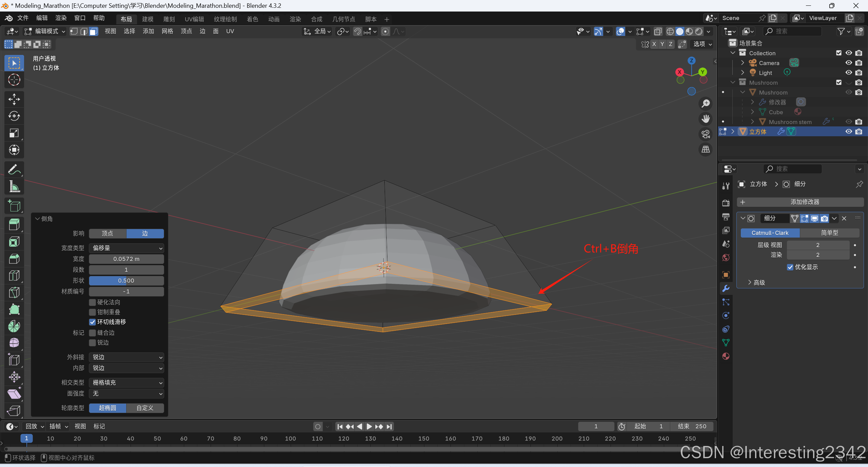Switch to orthographic grid view icon
Viewport: 868px width, 467px height.
tap(706, 149)
